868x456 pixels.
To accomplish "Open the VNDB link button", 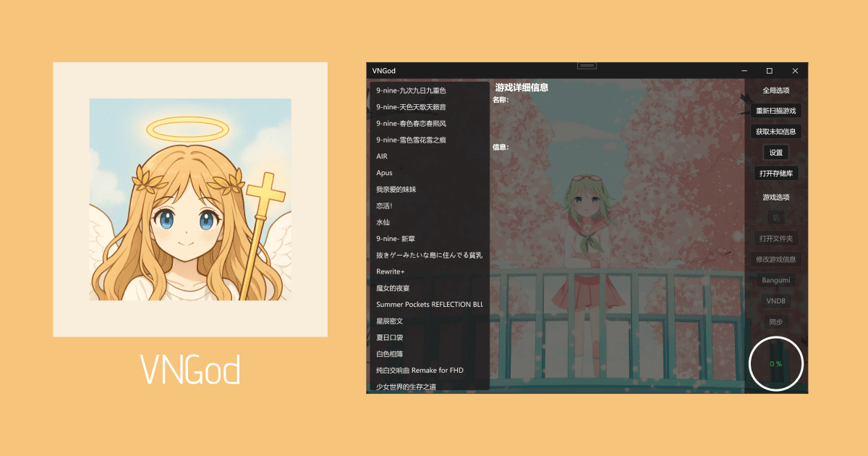I will [776, 300].
